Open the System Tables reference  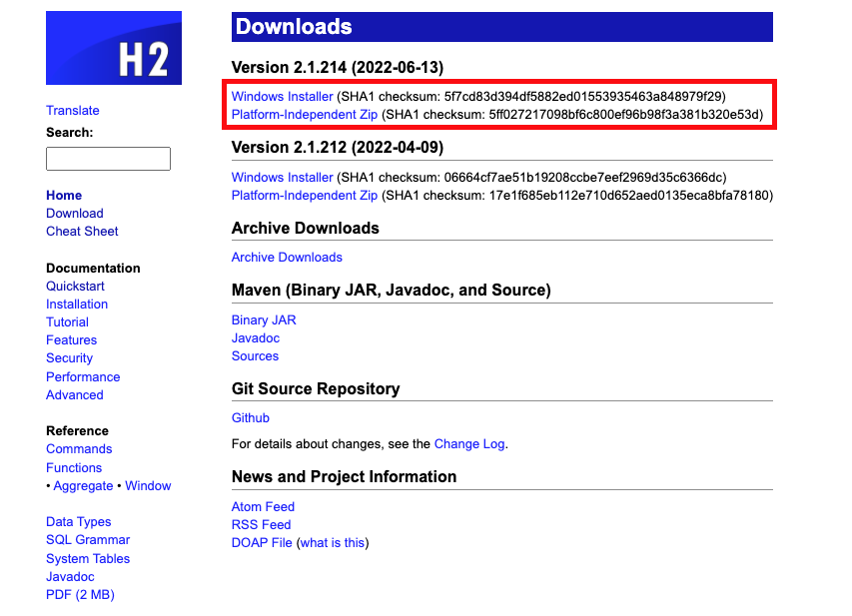point(88,558)
